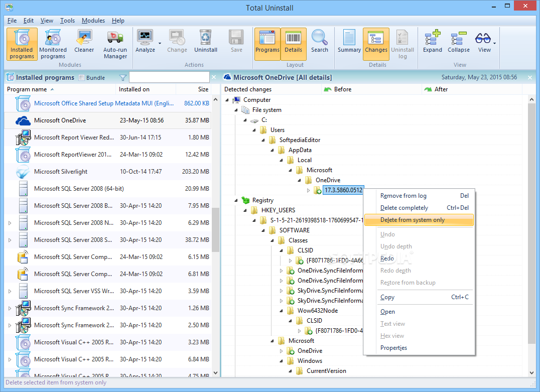
Task: Collapse the Registry tree node
Action: tap(236, 200)
